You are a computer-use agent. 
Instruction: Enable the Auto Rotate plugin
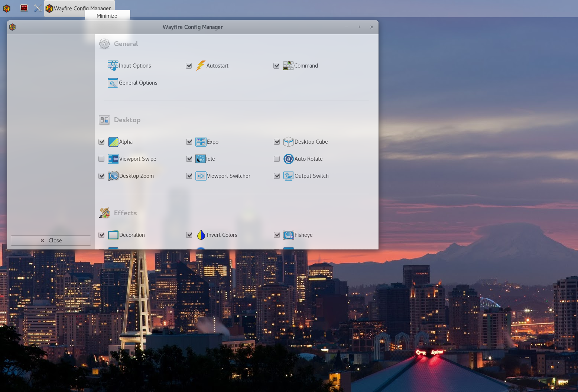click(x=277, y=159)
